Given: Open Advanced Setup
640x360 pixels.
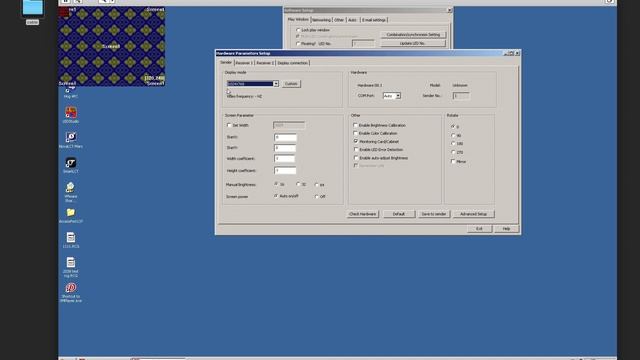Looking at the screenshot, I should click(x=473, y=214).
